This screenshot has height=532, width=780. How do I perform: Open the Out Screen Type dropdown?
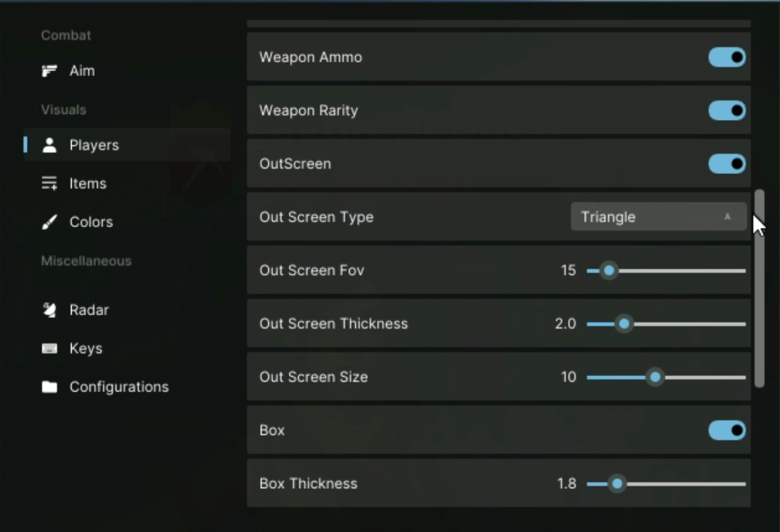(x=657, y=217)
